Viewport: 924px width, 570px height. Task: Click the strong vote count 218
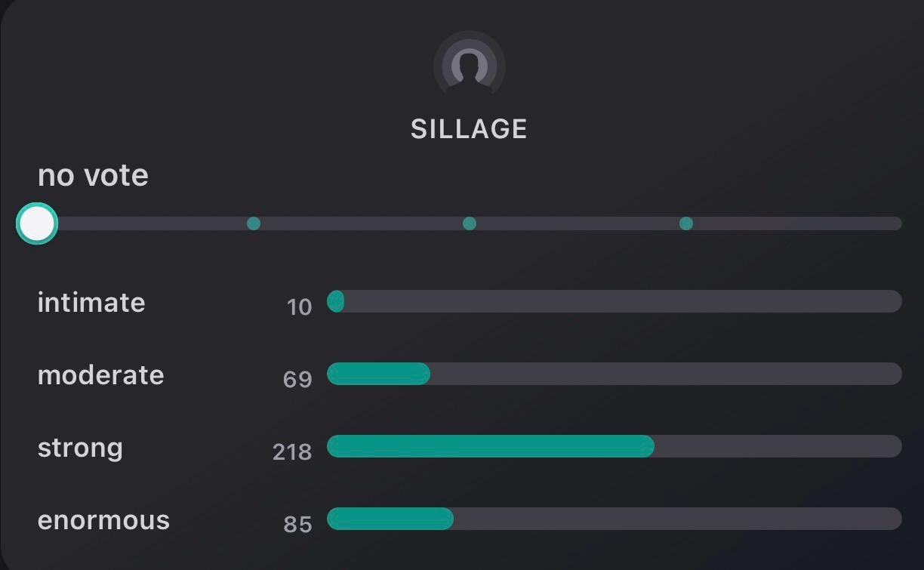pos(292,451)
